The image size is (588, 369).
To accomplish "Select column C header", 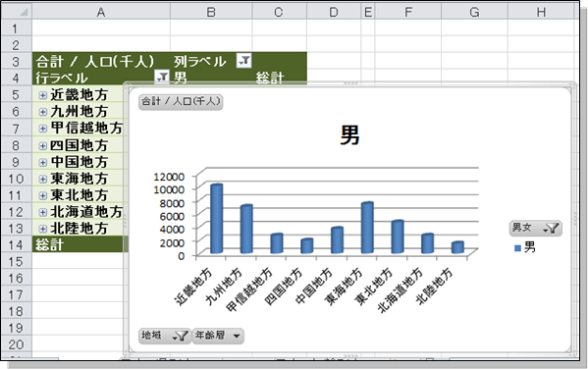I will (280, 12).
